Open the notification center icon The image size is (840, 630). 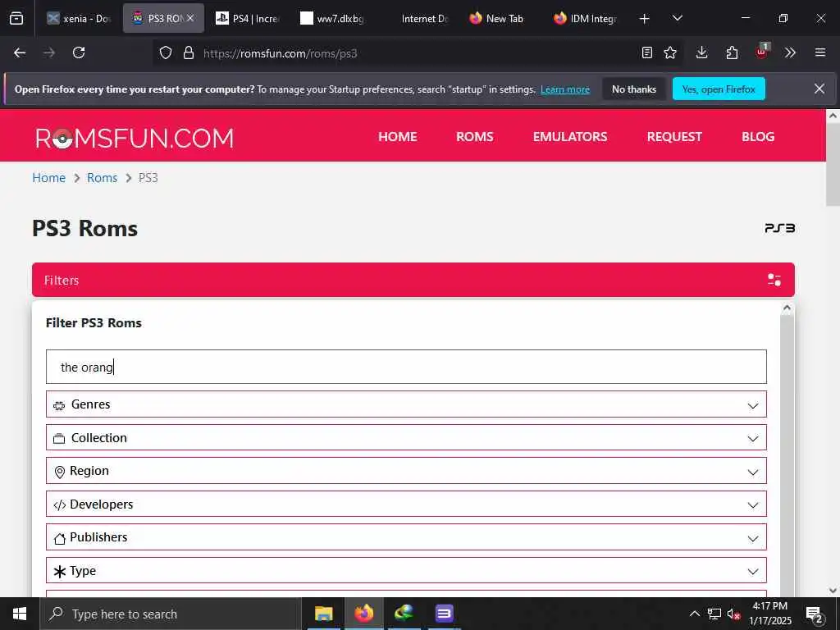click(x=815, y=614)
